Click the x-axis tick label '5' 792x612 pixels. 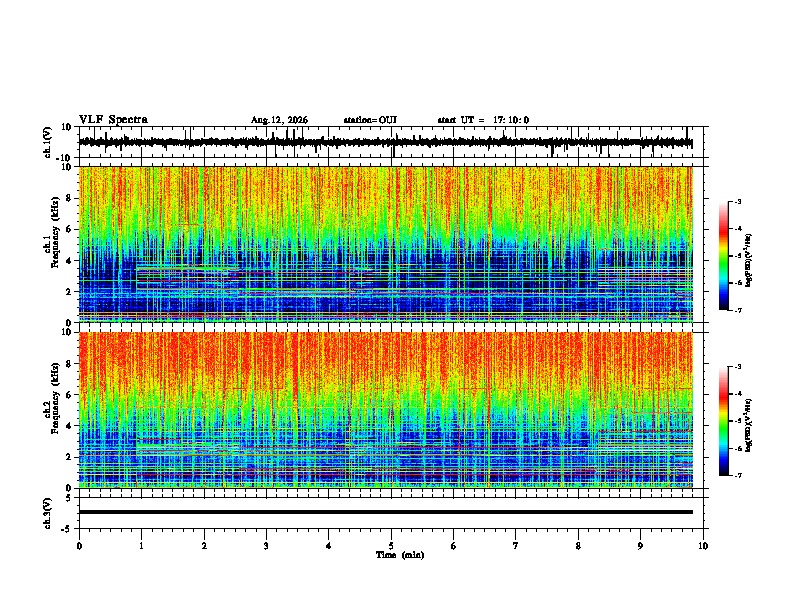(391, 546)
